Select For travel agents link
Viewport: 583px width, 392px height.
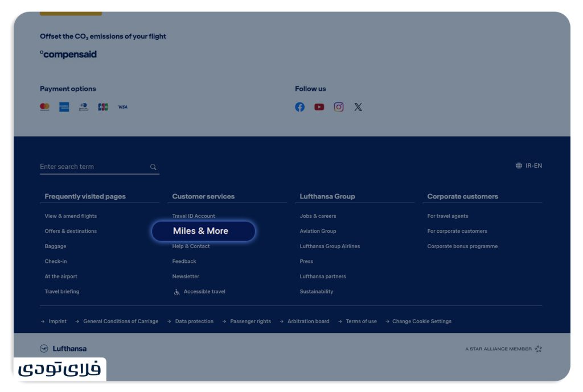click(x=447, y=216)
